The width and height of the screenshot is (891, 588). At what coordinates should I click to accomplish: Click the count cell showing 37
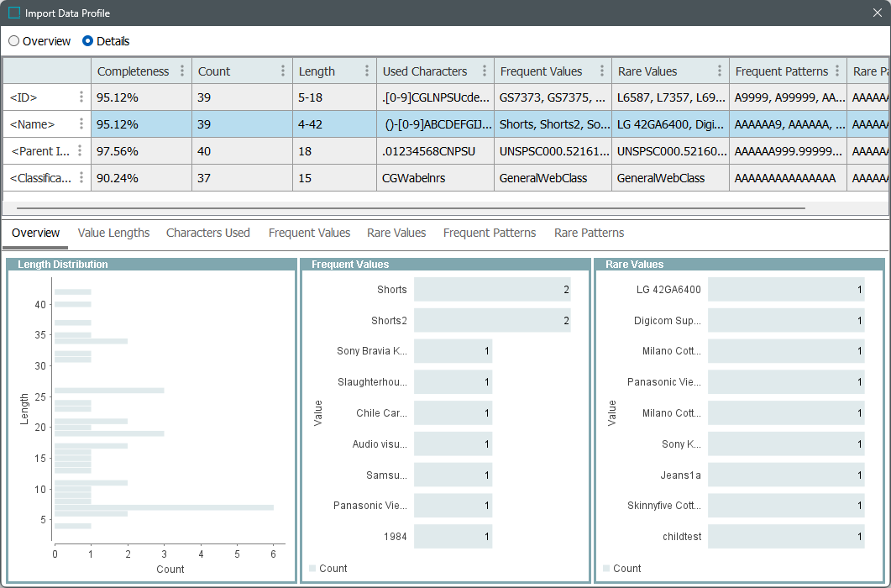[x=242, y=177]
